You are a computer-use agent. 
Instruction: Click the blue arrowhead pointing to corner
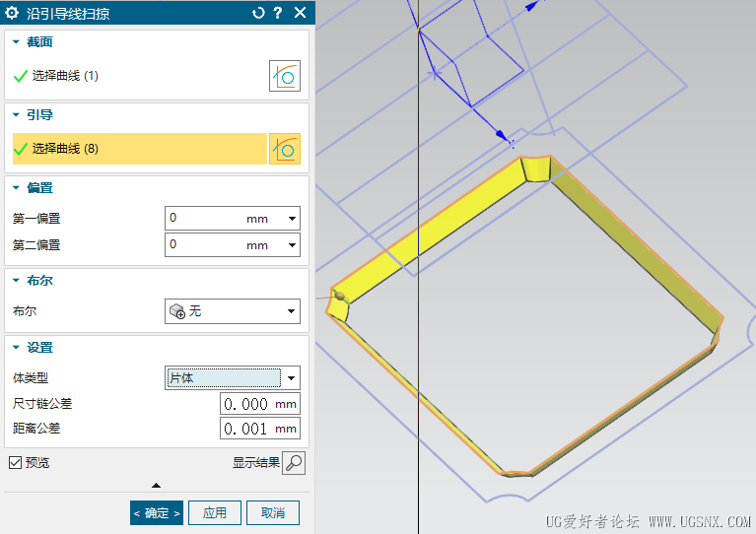tap(502, 135)
